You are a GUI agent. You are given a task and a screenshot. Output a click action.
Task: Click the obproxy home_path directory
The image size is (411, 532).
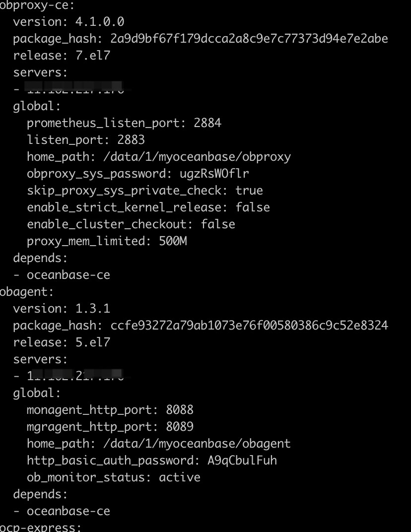[x=197, y=157]
